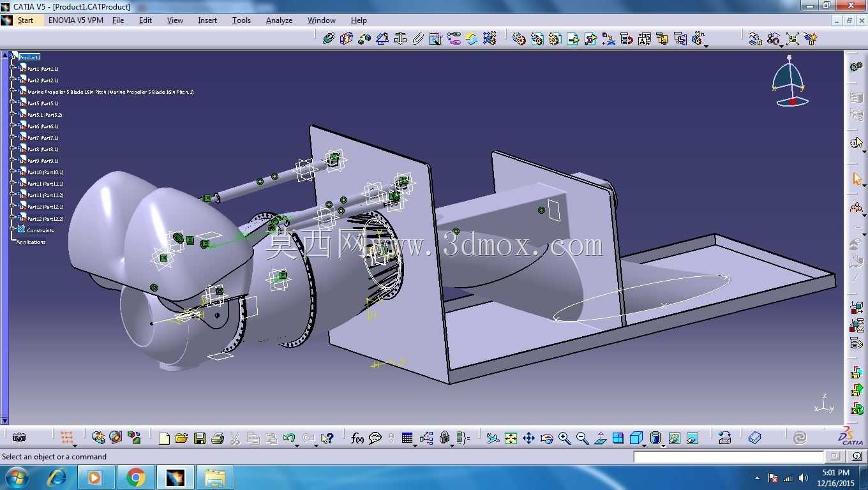Click the Paste clipboard icon
The height and width of the screenshot is (490, 868).
pos(271,438)
